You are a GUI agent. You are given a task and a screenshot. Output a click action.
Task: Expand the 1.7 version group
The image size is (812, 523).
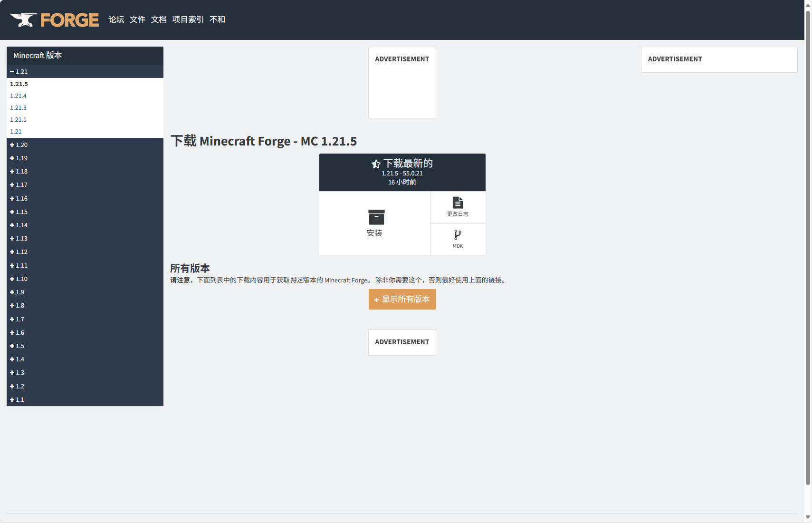[19, 320]
